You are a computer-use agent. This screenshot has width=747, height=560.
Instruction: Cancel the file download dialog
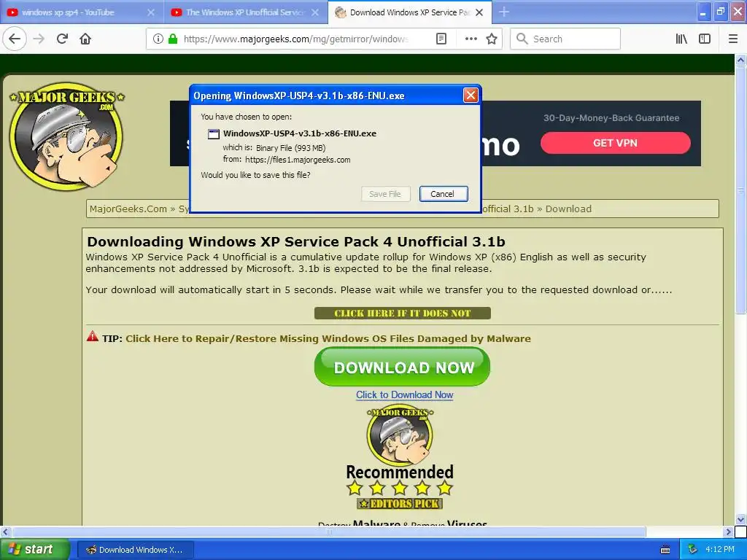coord(443,194)
